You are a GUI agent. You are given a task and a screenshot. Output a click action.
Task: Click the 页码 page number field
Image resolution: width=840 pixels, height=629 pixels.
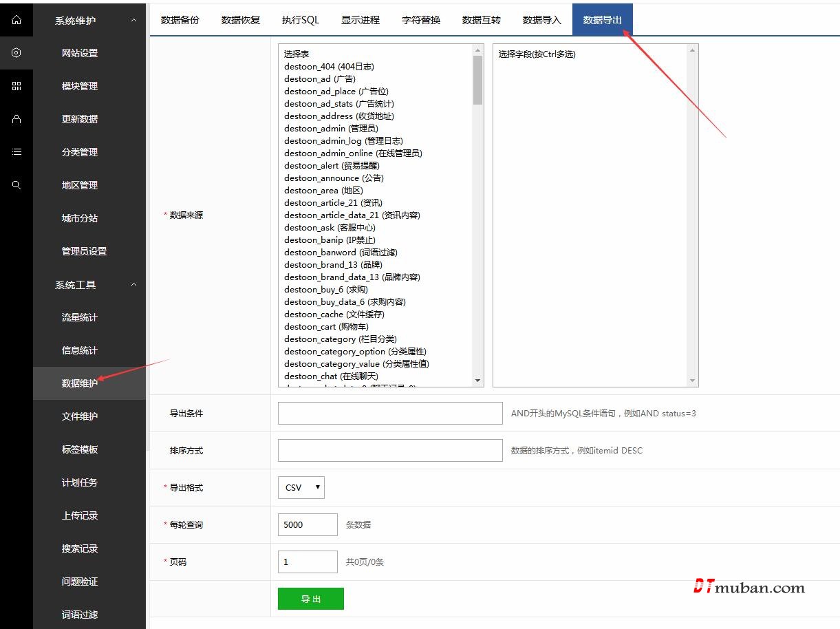pyautogui.click(x=308, y=562)
